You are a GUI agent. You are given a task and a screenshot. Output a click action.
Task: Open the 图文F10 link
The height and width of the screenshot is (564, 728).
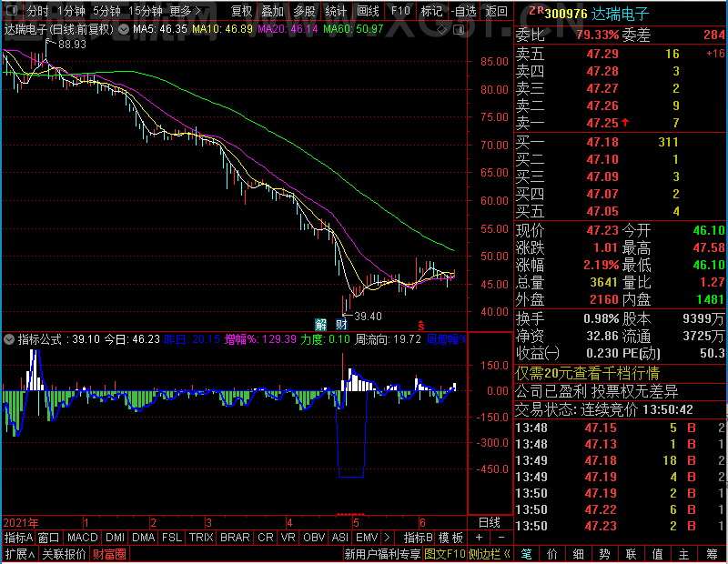click(x=445, y=554)
